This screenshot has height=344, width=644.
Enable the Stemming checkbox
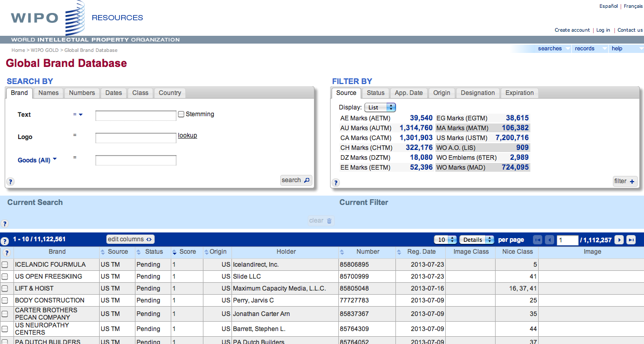181,114
